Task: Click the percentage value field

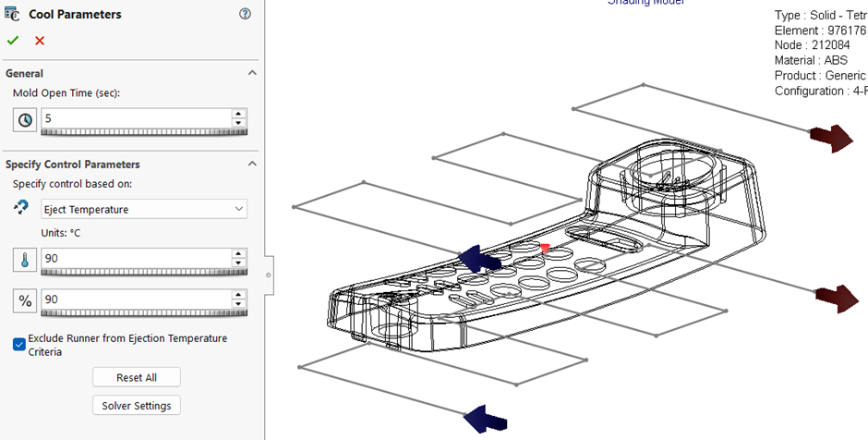Action: pos(136,299)
